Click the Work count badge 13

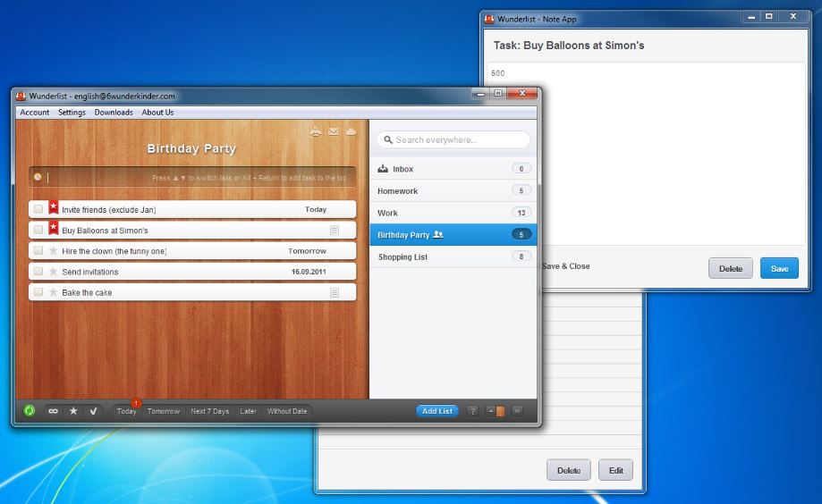pyautogui.click(x=521, y=213)
